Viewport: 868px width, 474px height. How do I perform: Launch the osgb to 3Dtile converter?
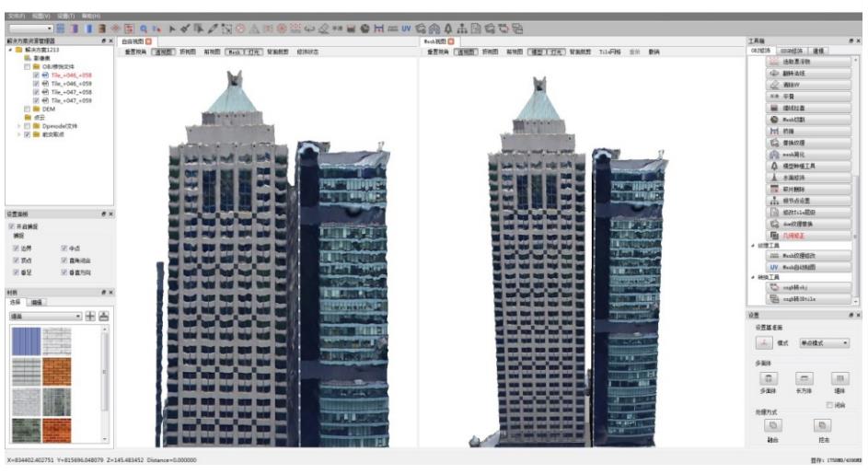pos(809,299)
